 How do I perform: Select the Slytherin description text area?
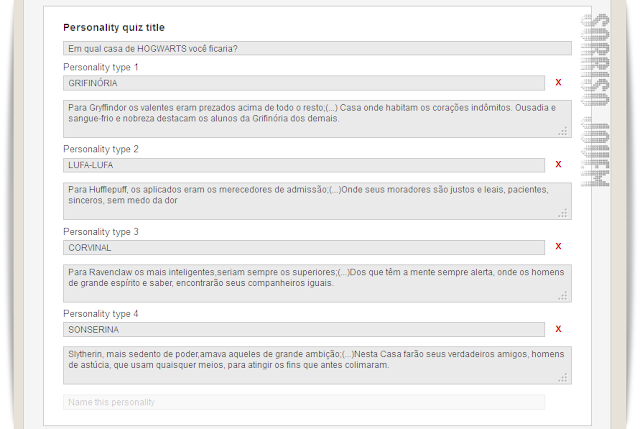click(317, 365)
